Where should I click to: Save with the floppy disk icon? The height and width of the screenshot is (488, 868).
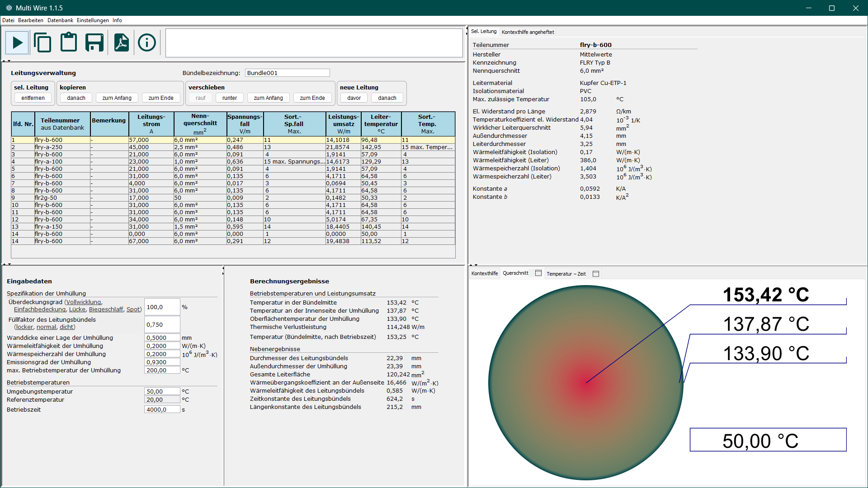click(x=94, y=42)
